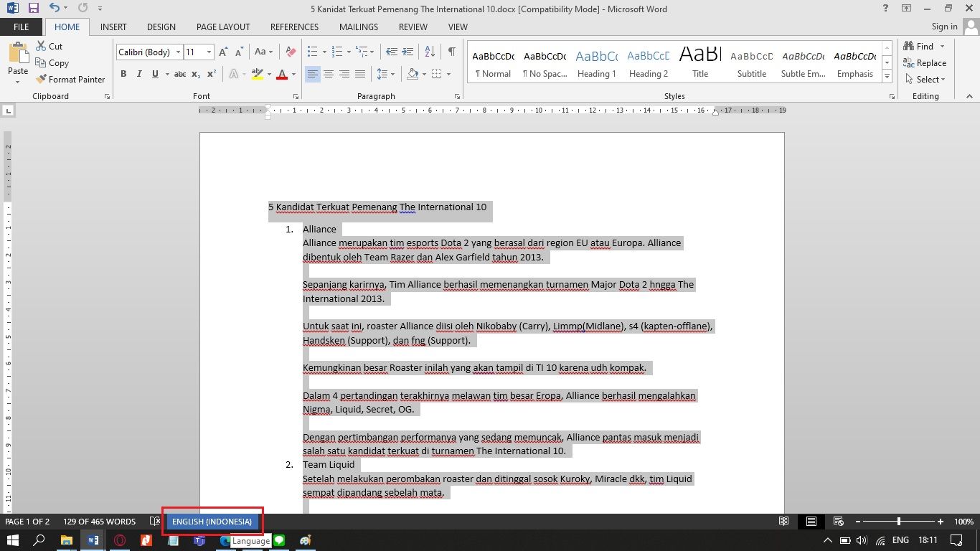Open the Font dialog launcher
Viewport: 980px width, 551px height.
(x=295, y=96)
